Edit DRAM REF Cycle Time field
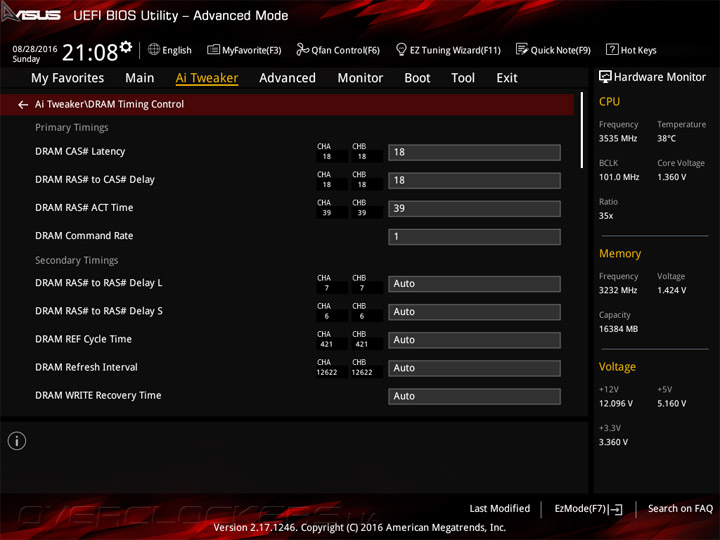The image size is (720, 540). click(474, 340)
